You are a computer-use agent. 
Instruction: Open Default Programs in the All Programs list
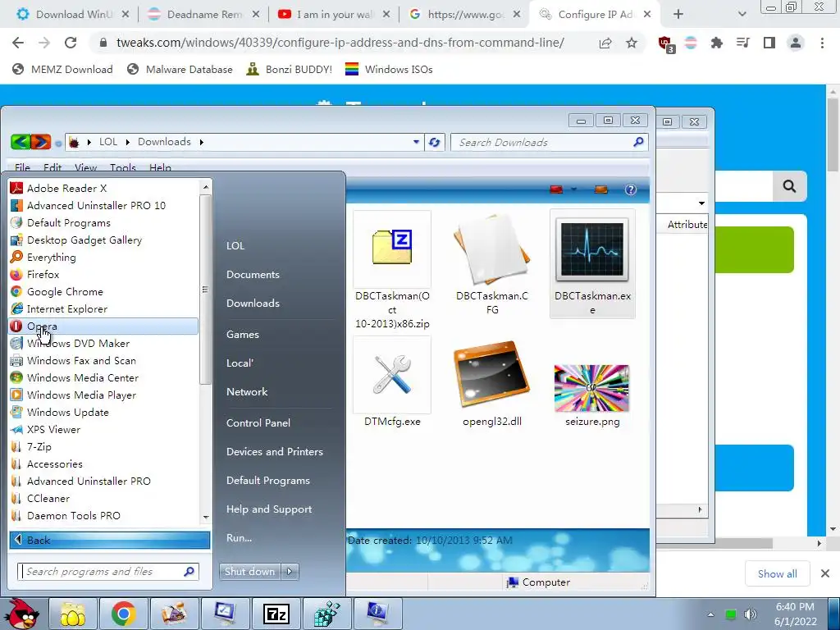103,223
